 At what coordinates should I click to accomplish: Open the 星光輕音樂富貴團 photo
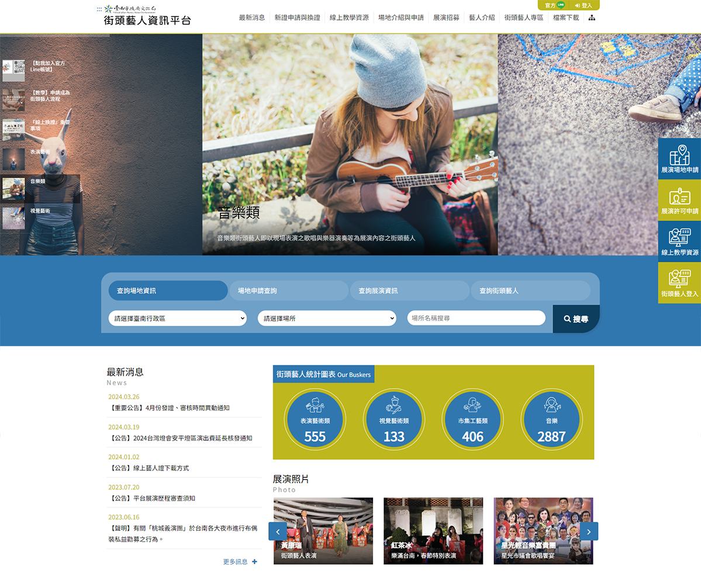[543, 531]
